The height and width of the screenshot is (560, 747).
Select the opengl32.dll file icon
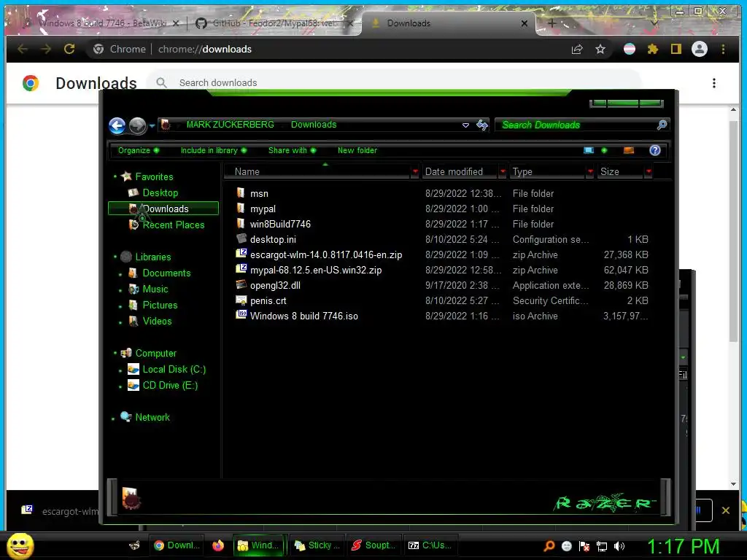click(x=241, y=285)
